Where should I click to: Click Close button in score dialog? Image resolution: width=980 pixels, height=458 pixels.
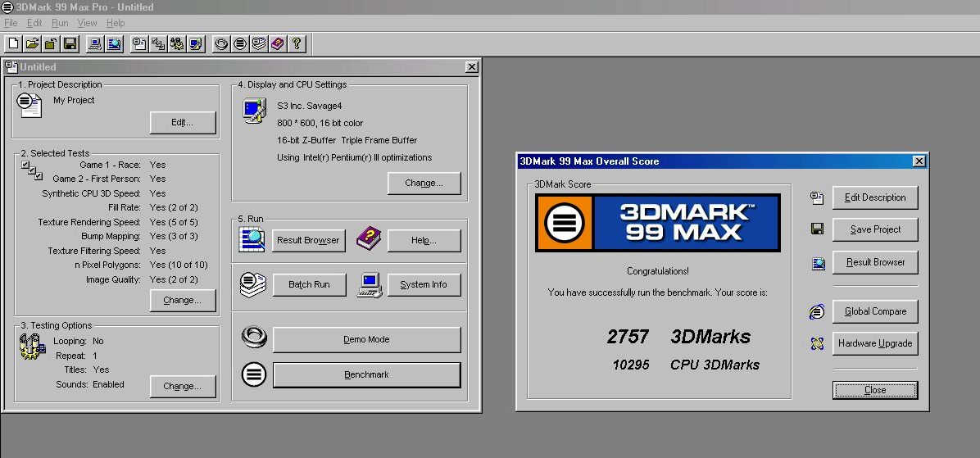point(875,390)
